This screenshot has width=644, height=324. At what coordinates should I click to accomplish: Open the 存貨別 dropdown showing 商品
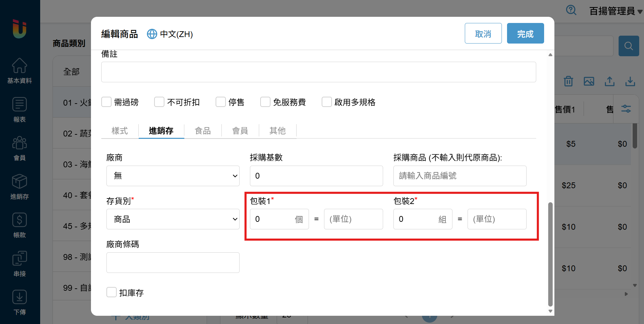[173, 219]
